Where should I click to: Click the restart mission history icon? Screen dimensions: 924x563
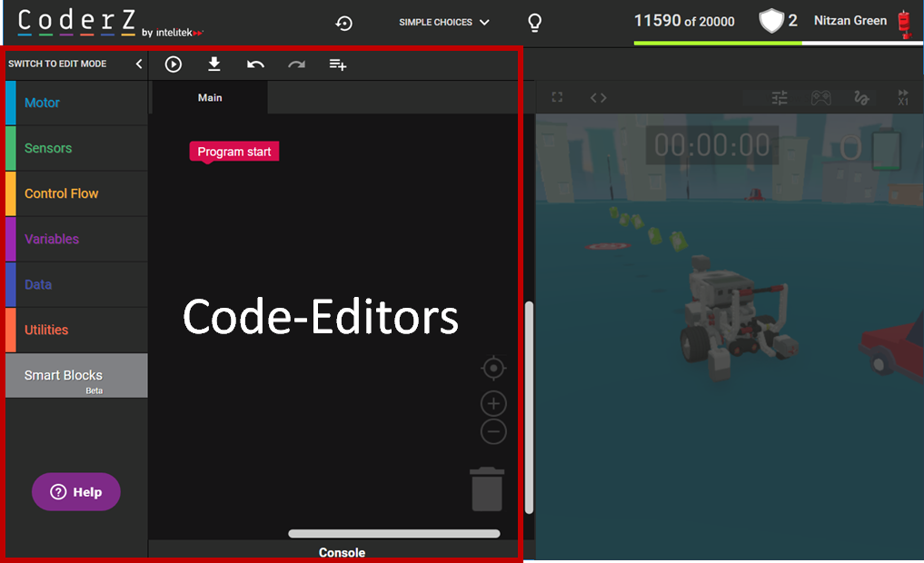(x=343, y=23)
